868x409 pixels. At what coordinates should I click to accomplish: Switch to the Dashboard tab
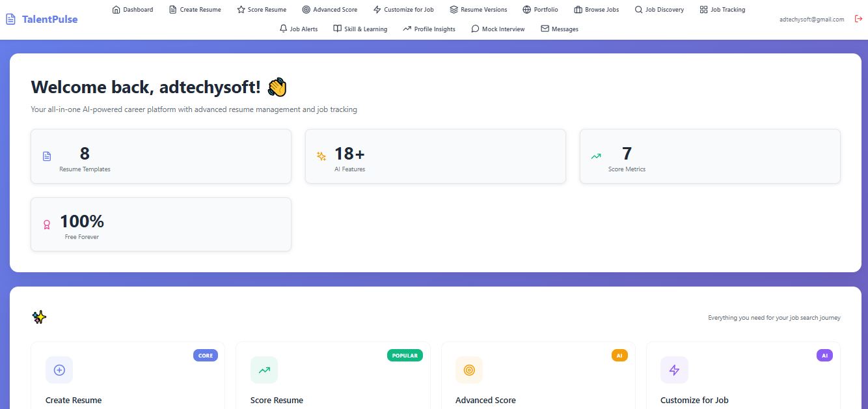(132, 9)
